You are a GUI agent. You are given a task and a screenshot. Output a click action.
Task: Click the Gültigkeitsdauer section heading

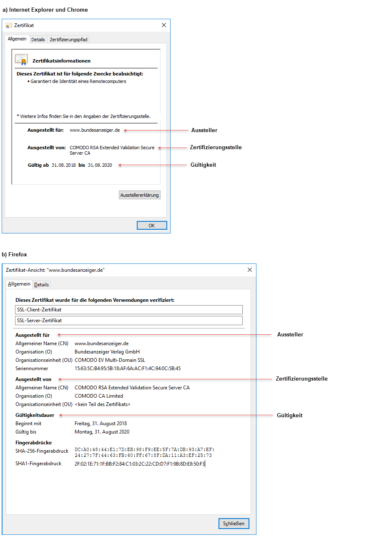[x=35, y=415]
